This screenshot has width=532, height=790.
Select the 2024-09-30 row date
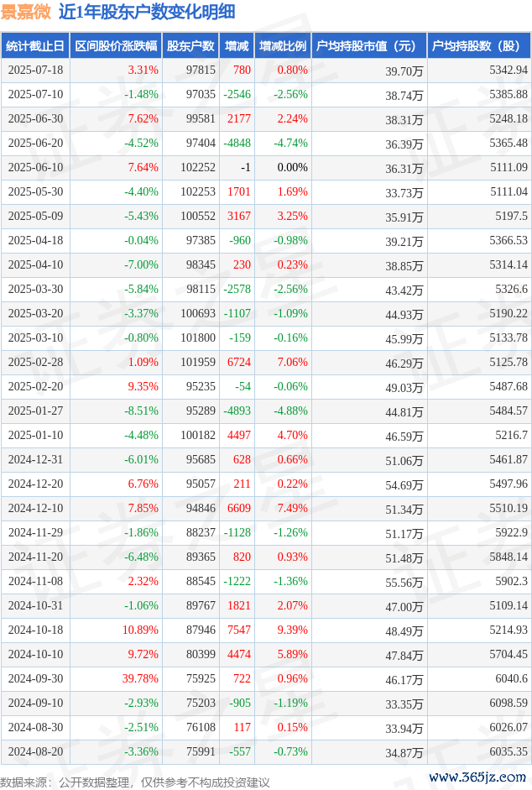pos(35,678)
